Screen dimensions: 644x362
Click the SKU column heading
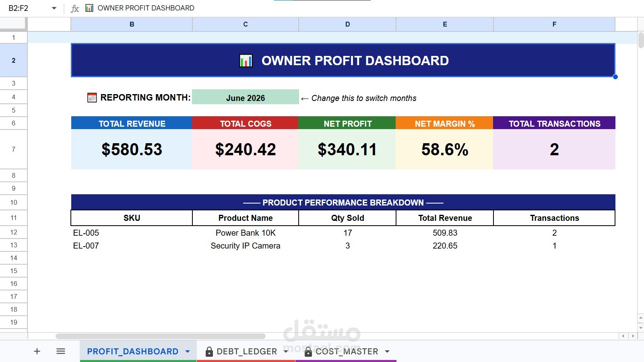(132, 218)
